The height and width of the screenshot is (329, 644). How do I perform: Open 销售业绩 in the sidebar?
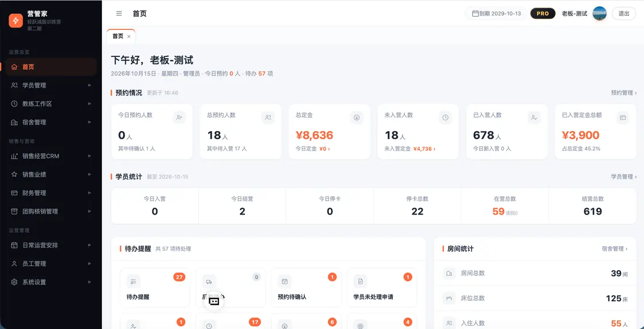pyautogui.click(x=51, y=174)
